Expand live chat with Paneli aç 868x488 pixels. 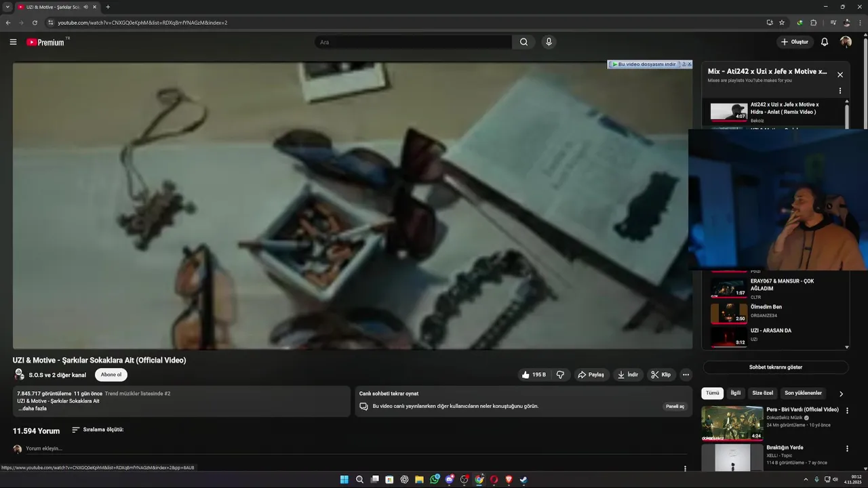tap(675, 407)
